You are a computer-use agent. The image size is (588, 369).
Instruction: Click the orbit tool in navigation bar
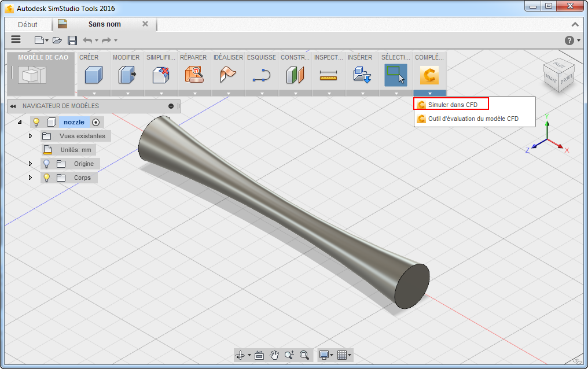coord(240,355)
